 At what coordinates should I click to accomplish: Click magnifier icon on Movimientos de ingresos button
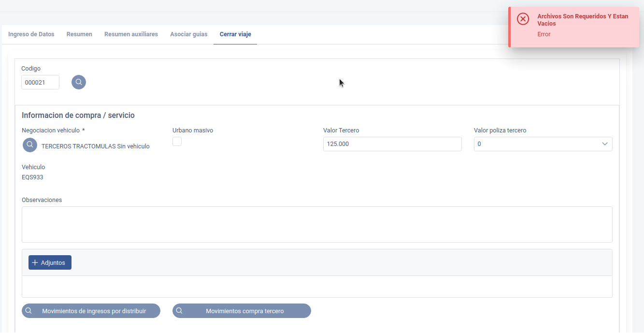click(29, 311)
